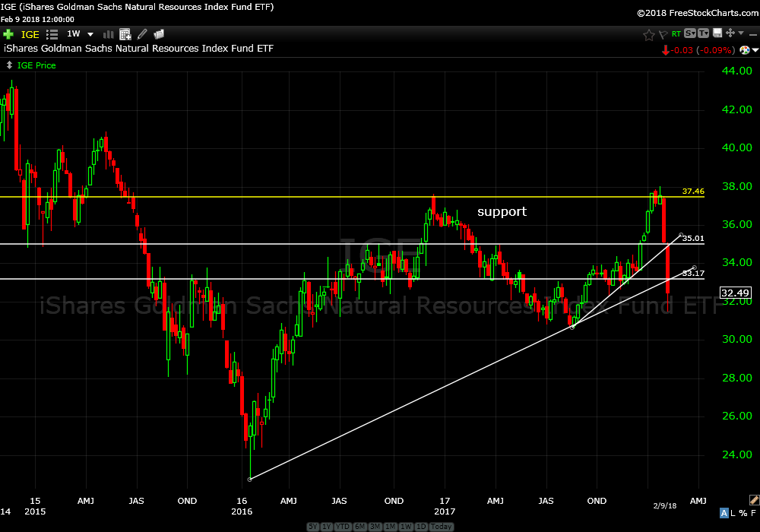The height and width of the screenshot is (532, 760).
Task: Expand the 1W timeframe dropdown
Action: [90, 34]
